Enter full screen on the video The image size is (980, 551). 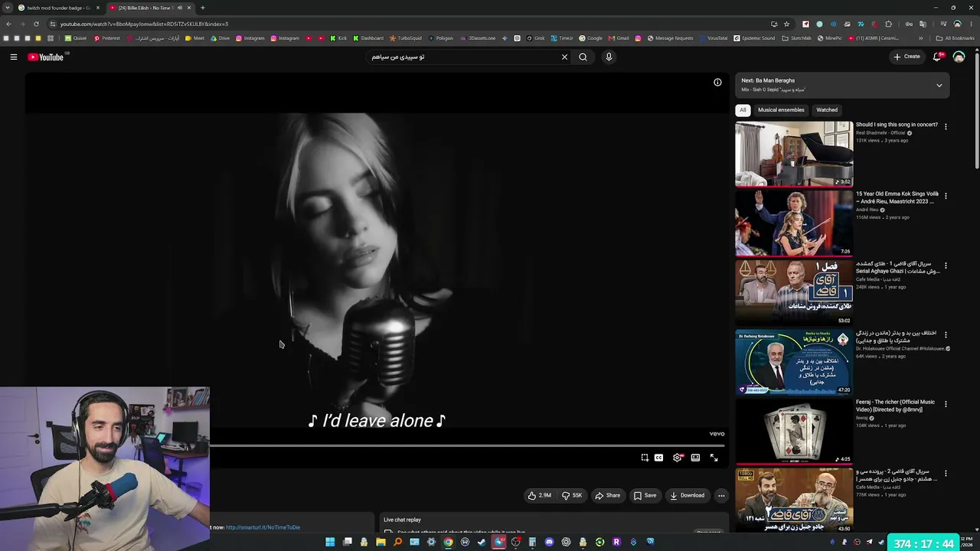point(714,458)
